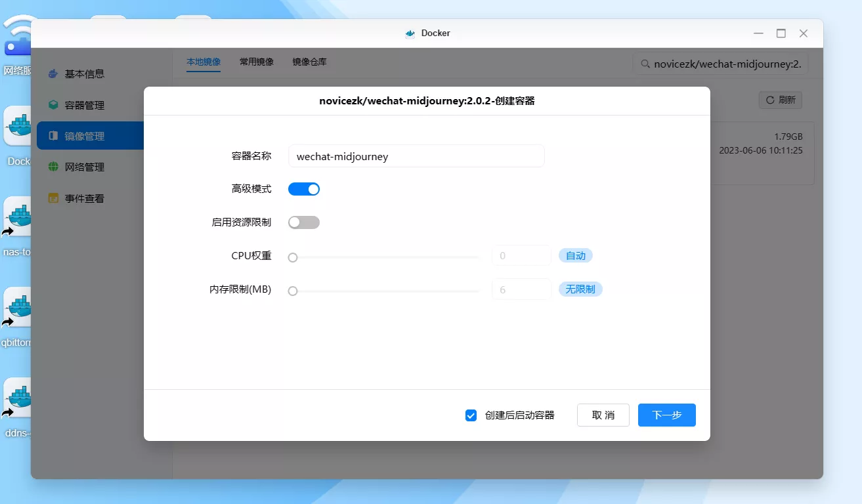This screenshot has width=862, height=504.
Task: Click the image search field
Action: tap(721, 64)
